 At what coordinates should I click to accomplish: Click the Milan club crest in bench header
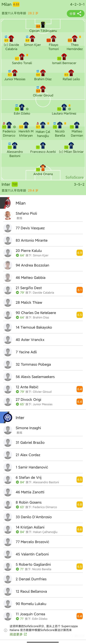tap(8, 203)
